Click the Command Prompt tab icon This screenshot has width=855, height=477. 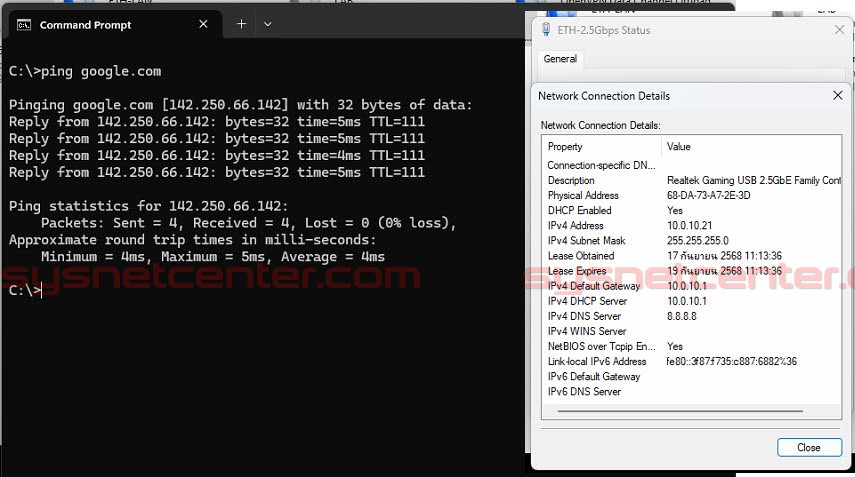24,25
